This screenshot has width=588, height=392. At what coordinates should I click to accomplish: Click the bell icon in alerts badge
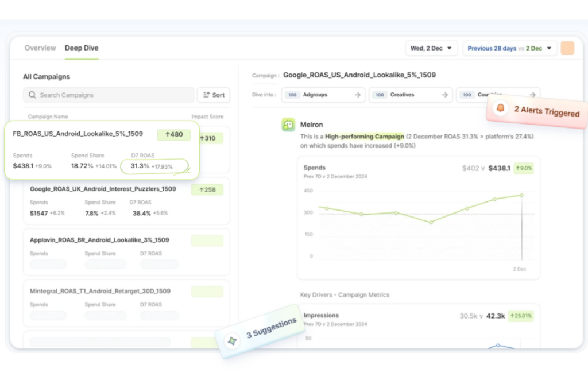500,108
